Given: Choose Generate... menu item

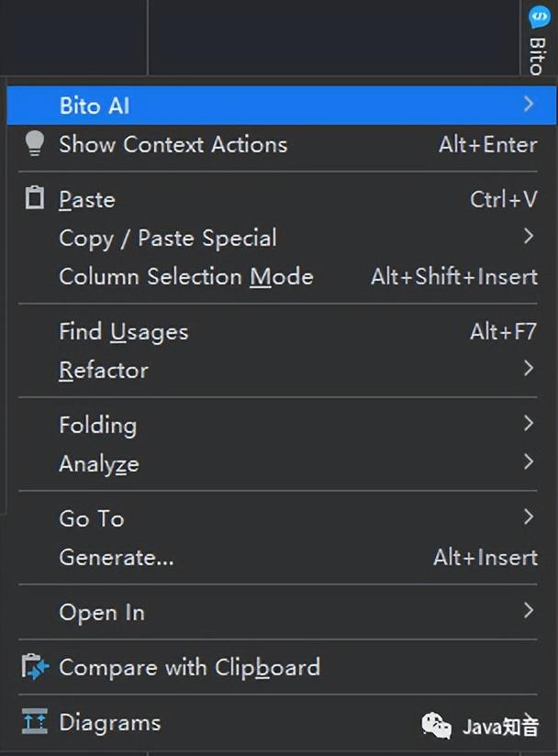Looking at the screenshot, I should pyautogui.click(x=116, y=557).
